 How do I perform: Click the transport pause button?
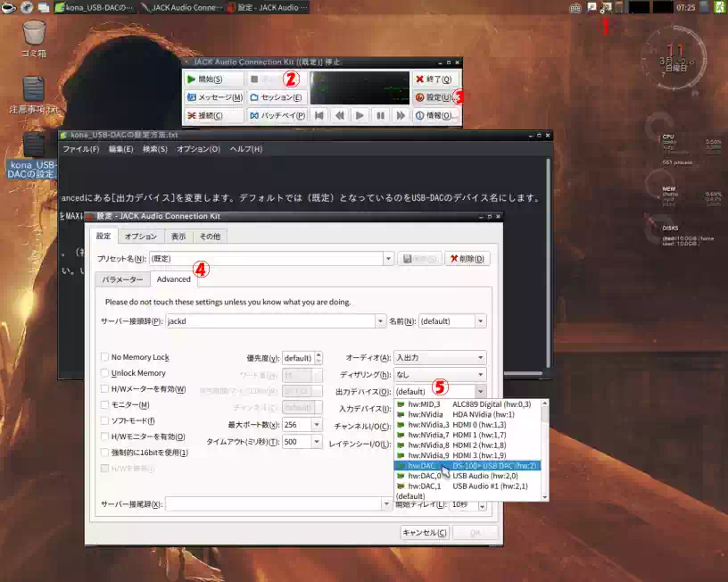click(x=380, y=115)
